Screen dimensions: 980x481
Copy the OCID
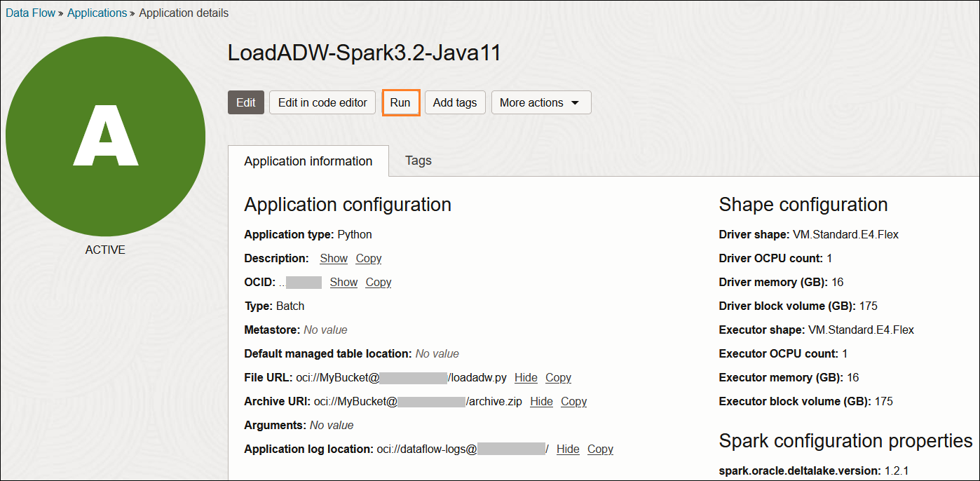pos(379,282)
